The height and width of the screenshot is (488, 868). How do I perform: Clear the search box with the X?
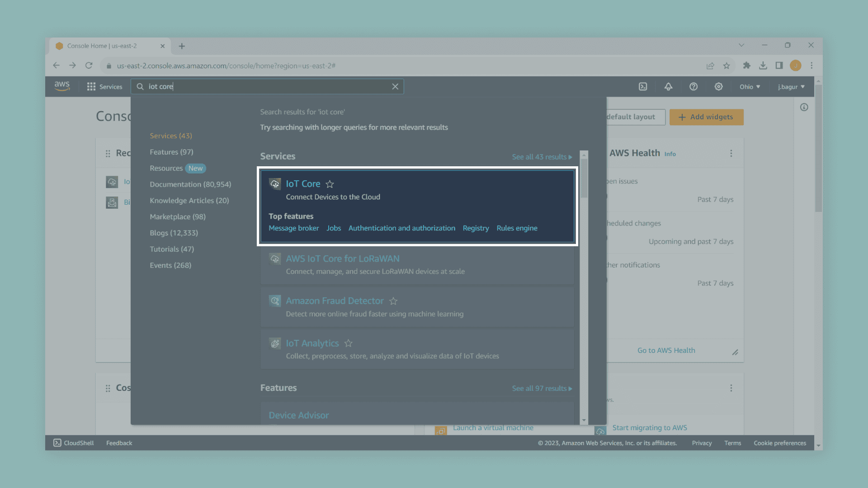395,86
